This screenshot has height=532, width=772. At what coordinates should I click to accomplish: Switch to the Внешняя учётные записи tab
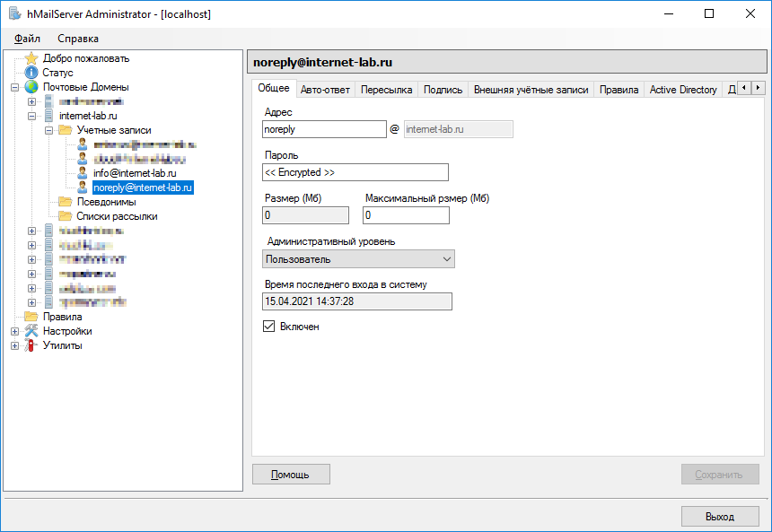531,90
